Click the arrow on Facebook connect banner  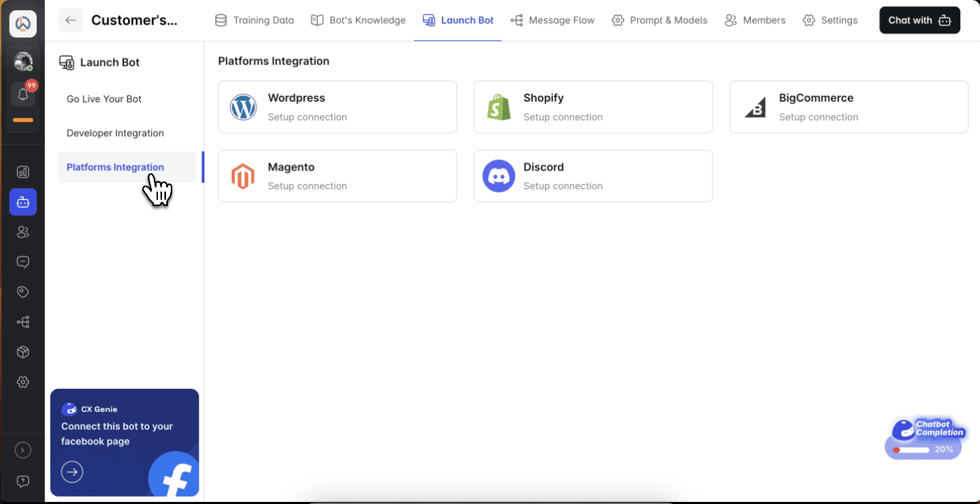point(73,471)
